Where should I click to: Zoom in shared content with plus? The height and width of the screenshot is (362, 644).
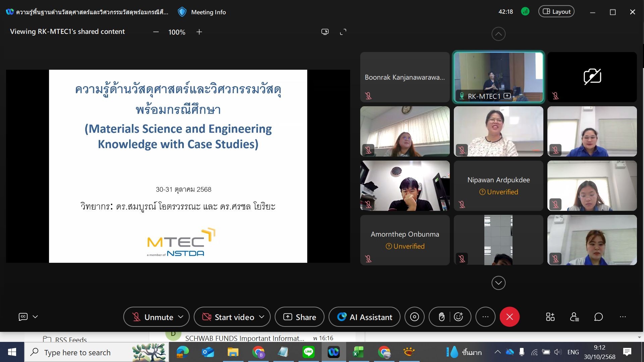pos(199,32)
